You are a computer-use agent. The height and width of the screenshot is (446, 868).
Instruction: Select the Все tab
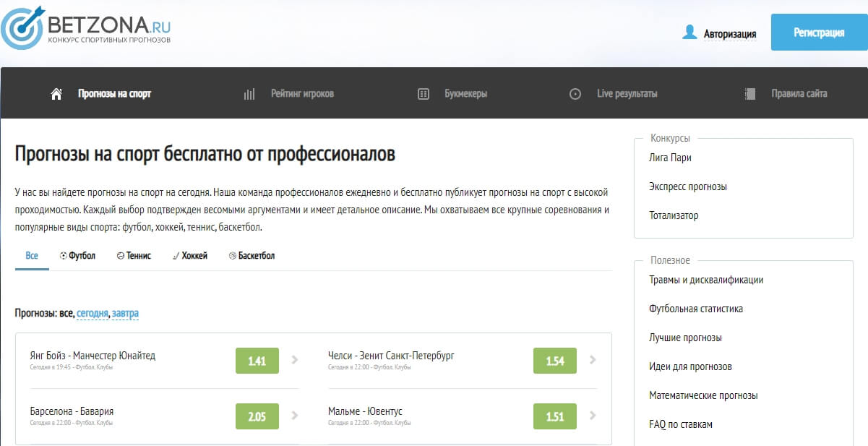pos(32,256)
